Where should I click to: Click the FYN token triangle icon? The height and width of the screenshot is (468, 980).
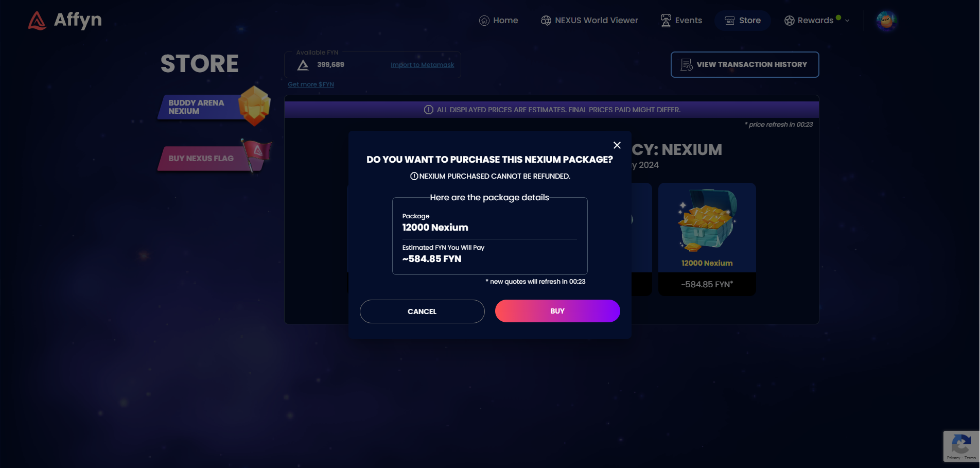tap(303, 65)
